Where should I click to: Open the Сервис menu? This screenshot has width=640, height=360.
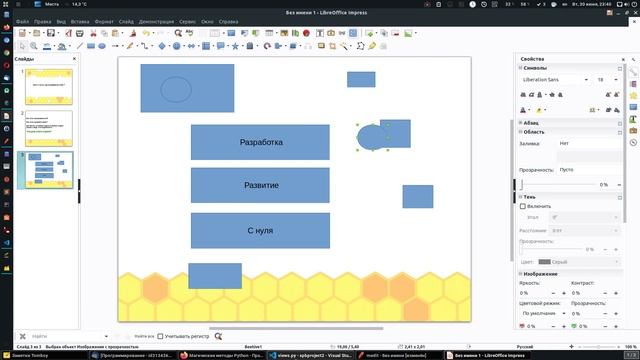click(187, 22)
